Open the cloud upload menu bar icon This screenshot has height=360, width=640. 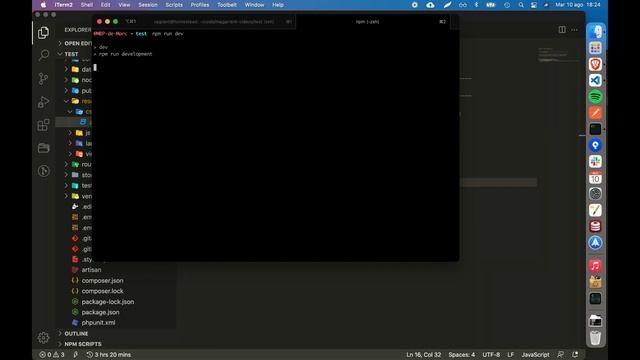coord(430,5)
